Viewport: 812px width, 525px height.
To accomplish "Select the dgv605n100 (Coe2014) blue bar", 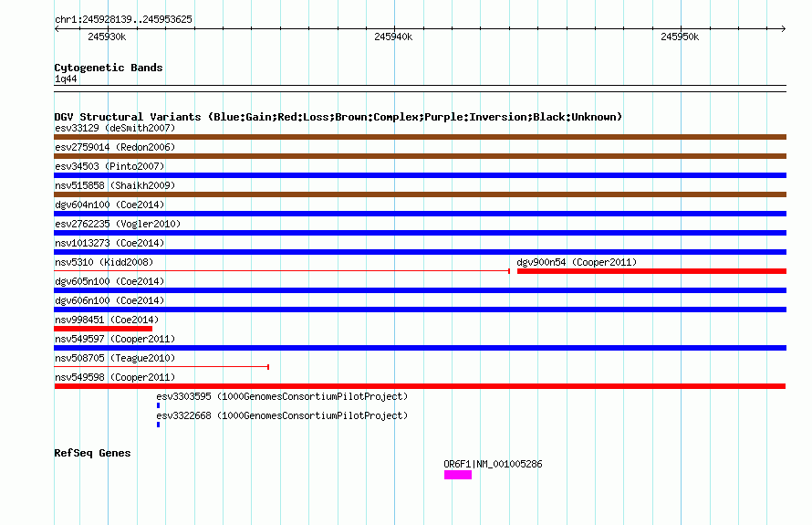I will point(420,290).
